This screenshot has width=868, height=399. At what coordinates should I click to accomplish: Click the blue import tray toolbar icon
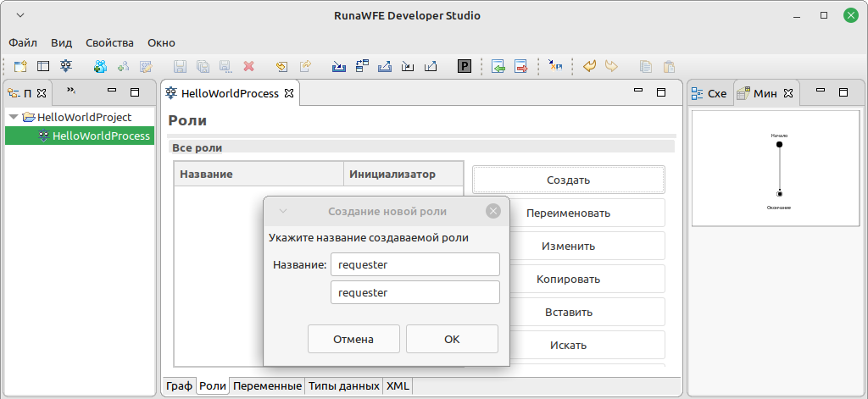(x=339, y=66)
